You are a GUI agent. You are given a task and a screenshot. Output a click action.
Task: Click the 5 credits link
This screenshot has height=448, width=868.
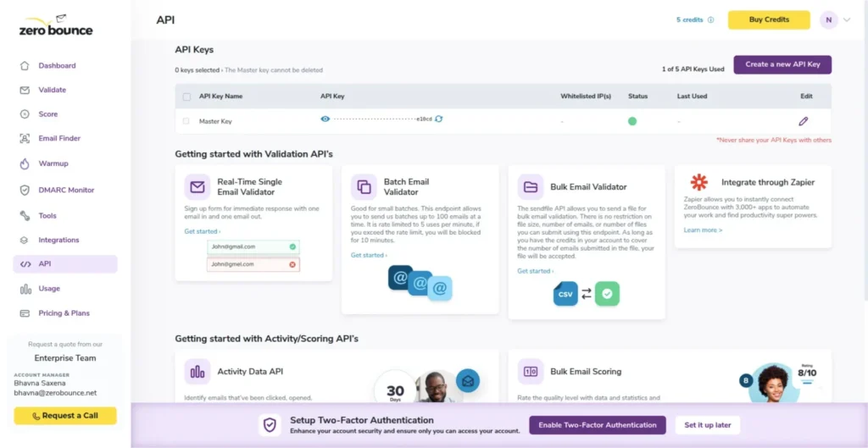coord(689,20)
